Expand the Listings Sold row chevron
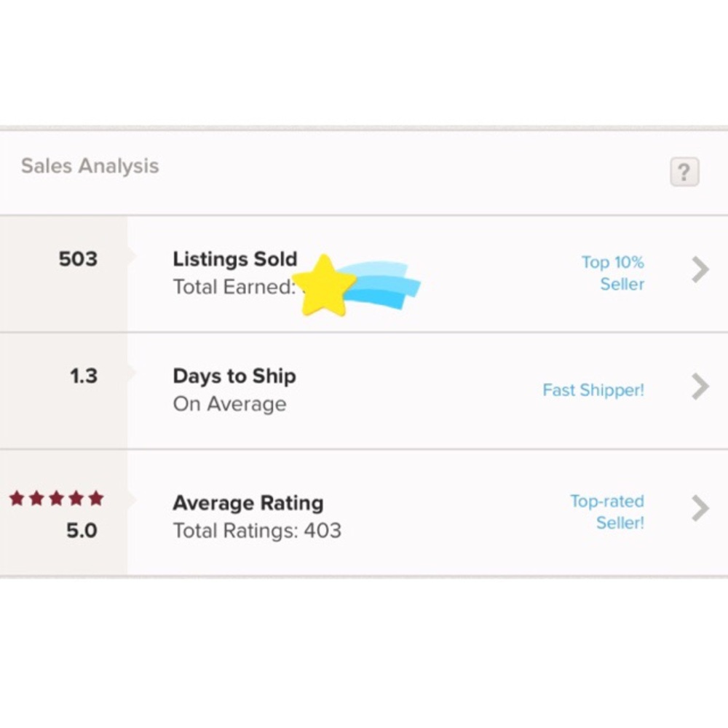 700,269
